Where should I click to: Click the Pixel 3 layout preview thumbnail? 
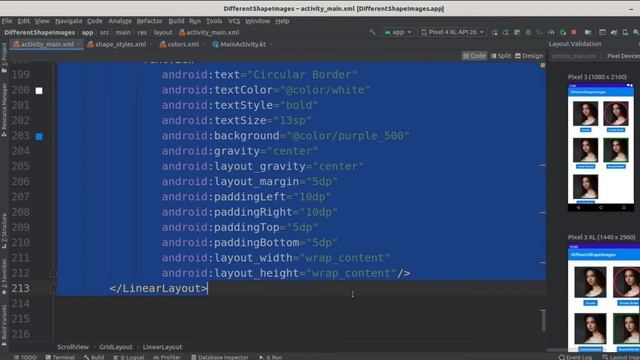(x=600, y=147)
